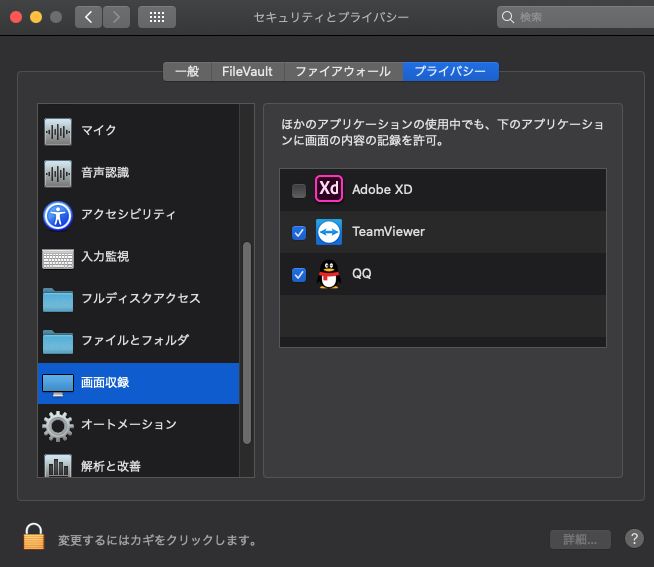The height and width of the screenshot is (567, 654).
Task: Go forward with the right chevron button
Action: [116, 17]
